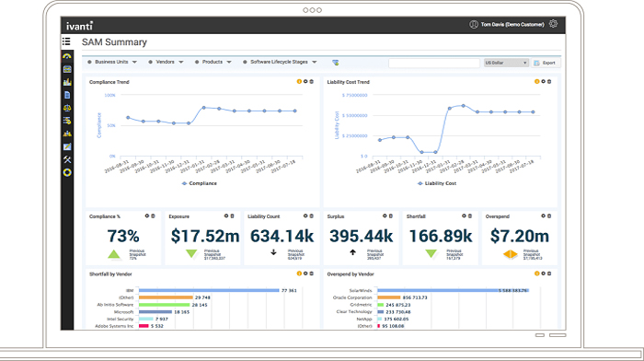Click the Ab Initio Software vendor label
The image size is (644, 361).
click(x=115, y=305)
